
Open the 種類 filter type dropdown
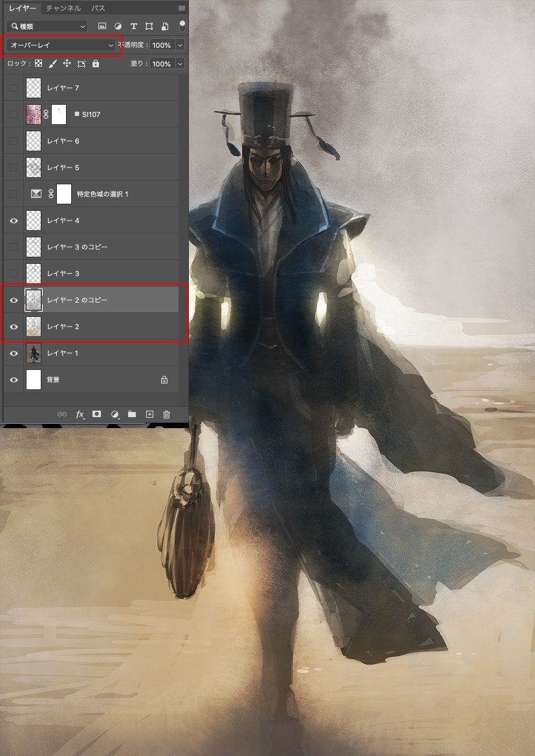47,26
